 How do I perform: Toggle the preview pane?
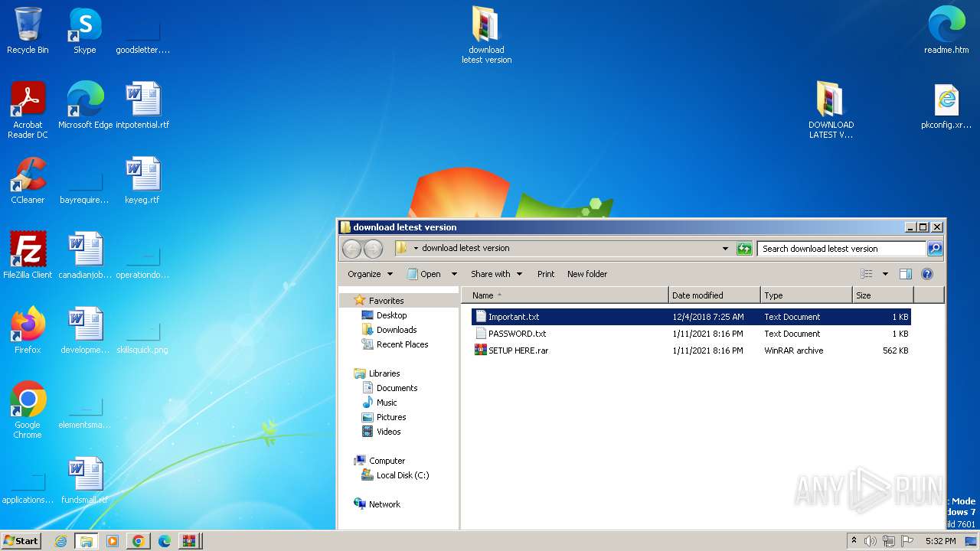[x=906, y=274]
